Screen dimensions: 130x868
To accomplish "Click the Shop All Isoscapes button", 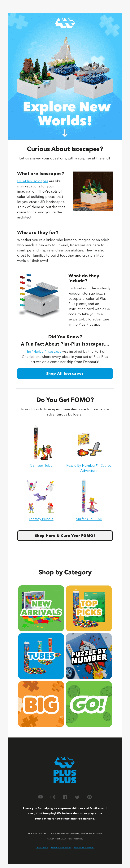I will coord(65,373).
